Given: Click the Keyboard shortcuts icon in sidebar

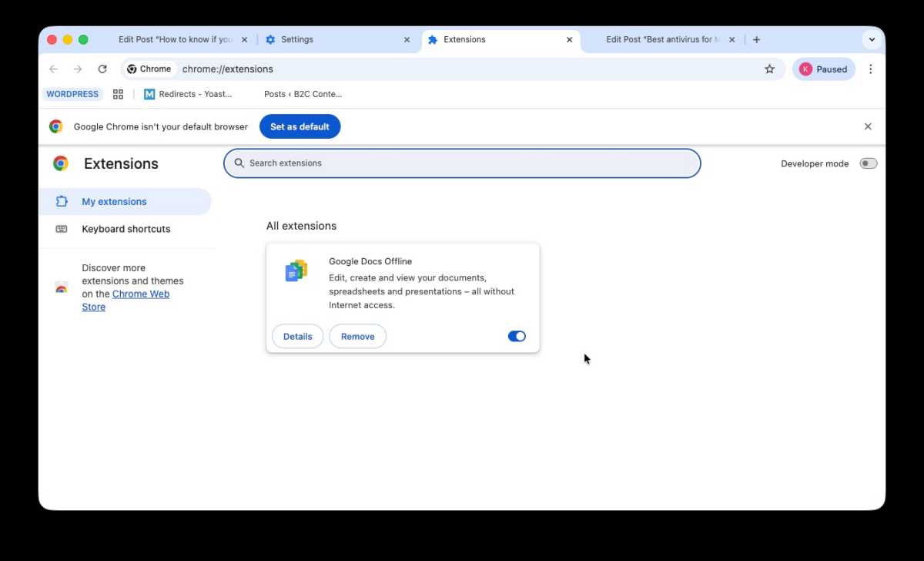Looking at the screenshot, I should click(x=62, y=229).
